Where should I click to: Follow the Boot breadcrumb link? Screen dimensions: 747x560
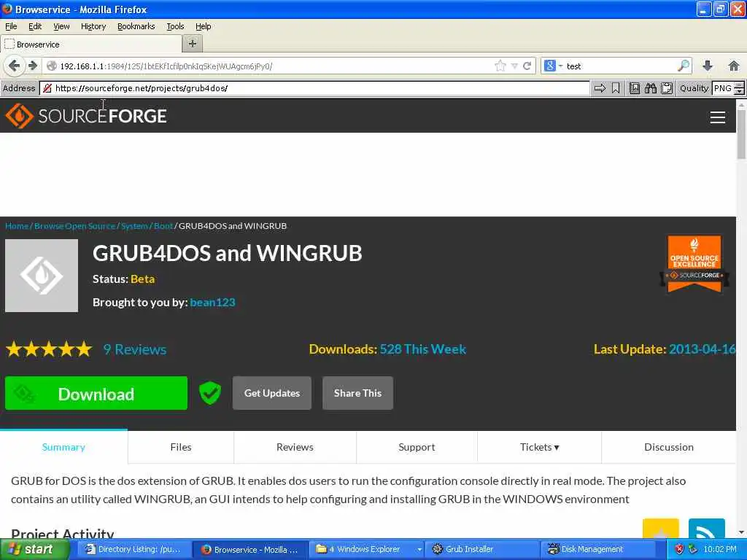[x=163, y=226]
